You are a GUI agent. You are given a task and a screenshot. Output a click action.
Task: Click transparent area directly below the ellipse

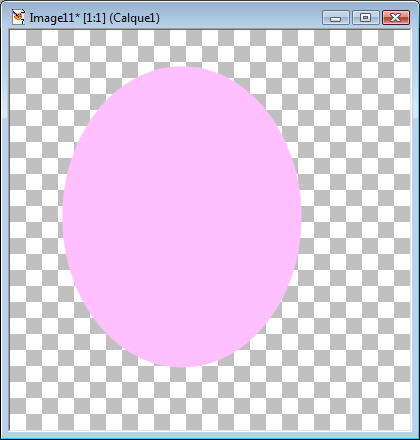(x=182, y=398)
